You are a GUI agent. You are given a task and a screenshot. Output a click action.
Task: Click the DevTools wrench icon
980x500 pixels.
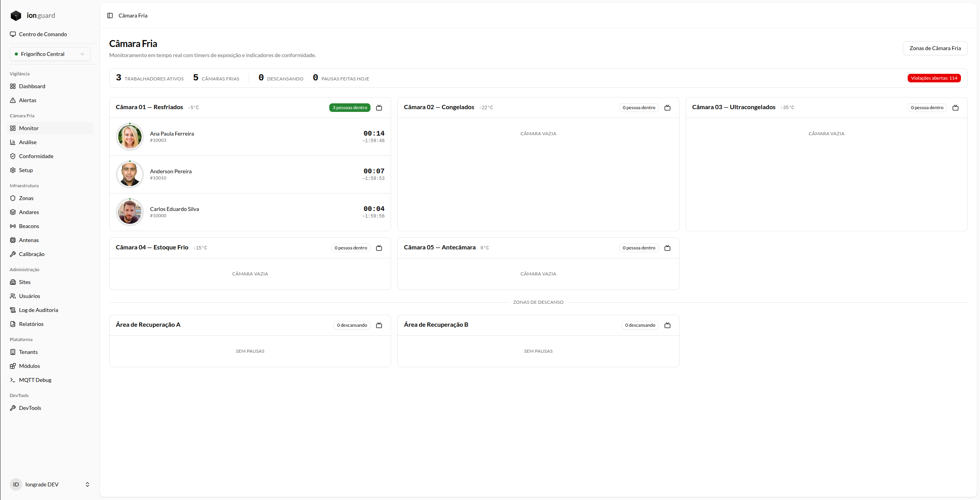[13, 408]
